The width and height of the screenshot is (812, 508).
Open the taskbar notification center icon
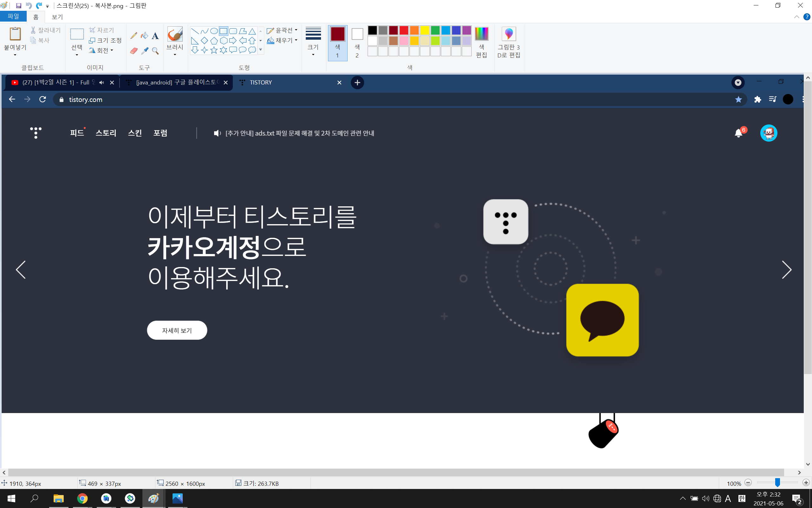pos(797,499)
